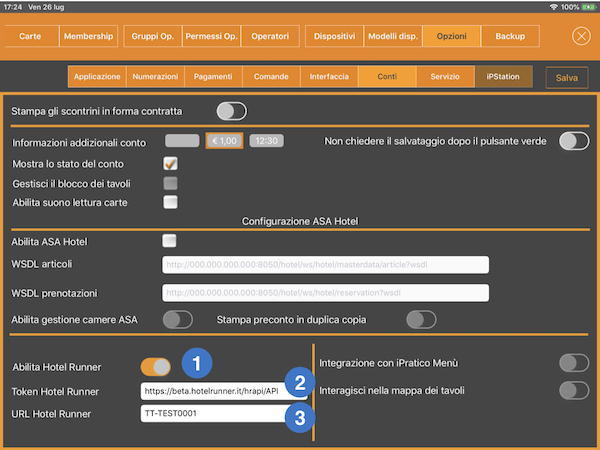Screen dimensions: 600x450
Task: Enable Stampa gli scontrini in forma contratta
Action: coord(232,111)
